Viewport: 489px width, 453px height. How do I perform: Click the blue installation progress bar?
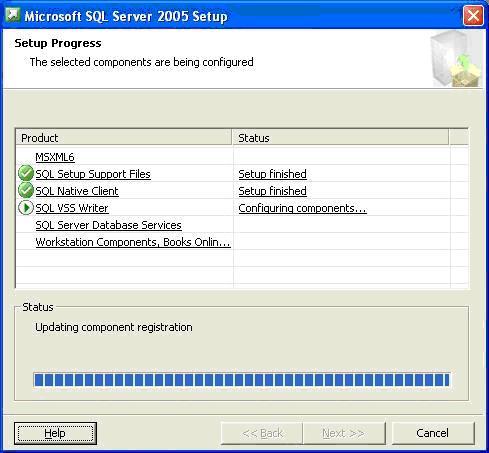[242, 380]
